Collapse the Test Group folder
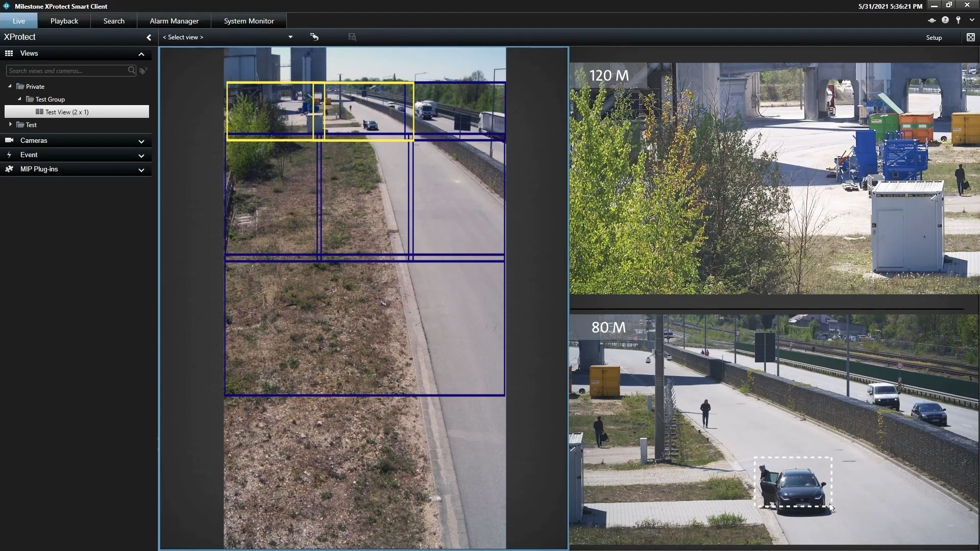This screenshot has height=551, width=980. 19,99
